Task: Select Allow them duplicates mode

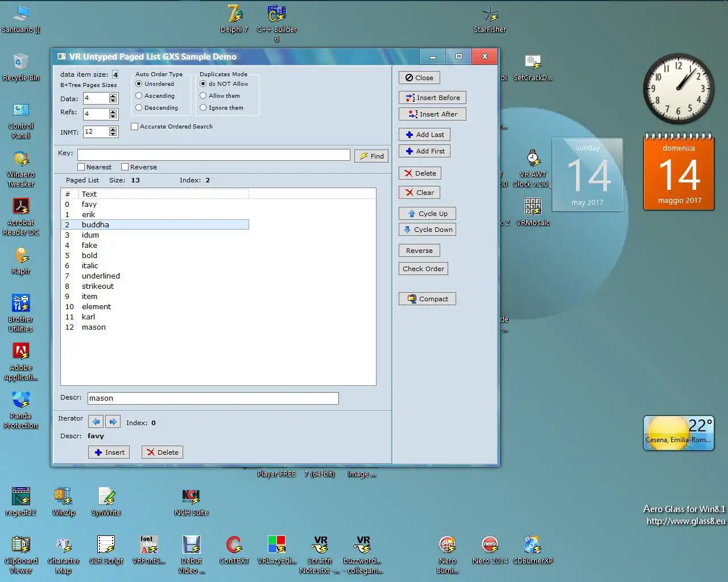Action: 203,95
